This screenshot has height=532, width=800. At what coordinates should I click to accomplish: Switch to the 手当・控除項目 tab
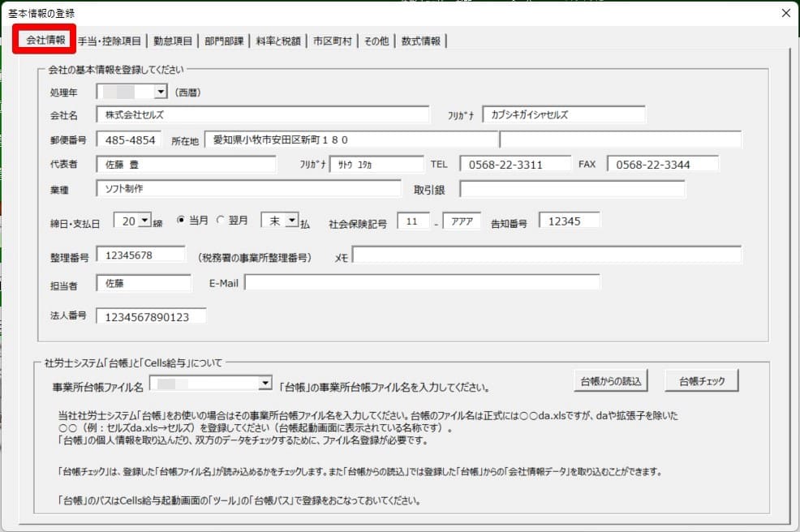[110, 41]
